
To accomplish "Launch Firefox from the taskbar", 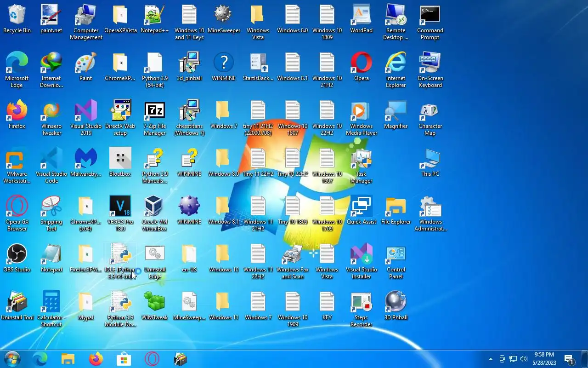I will 96,359.
